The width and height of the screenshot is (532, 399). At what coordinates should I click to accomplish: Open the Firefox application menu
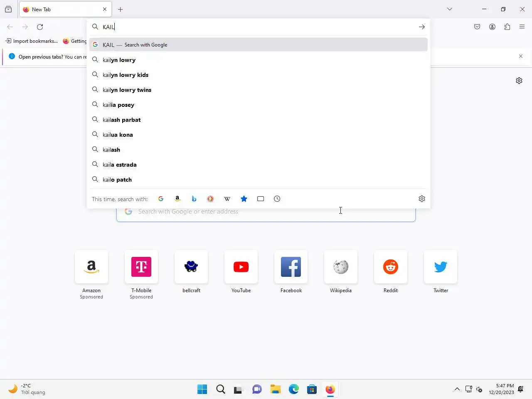coord(522,27)
